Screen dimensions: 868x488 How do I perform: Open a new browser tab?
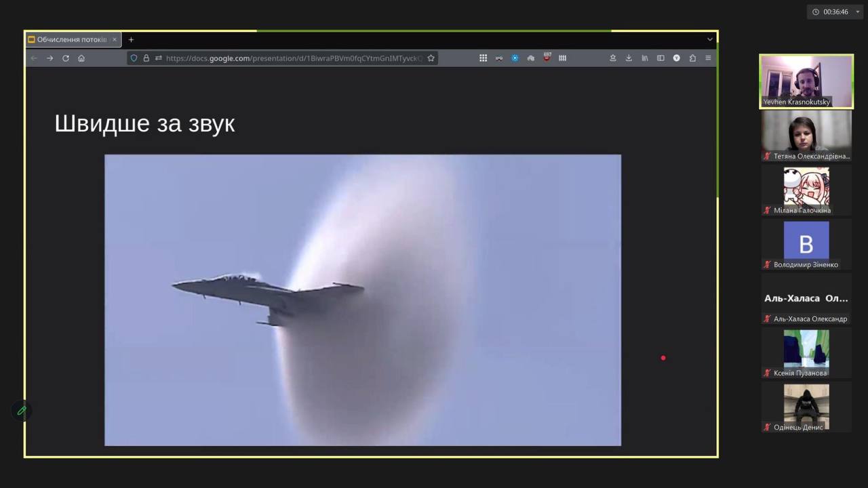[x=131, y=39]
